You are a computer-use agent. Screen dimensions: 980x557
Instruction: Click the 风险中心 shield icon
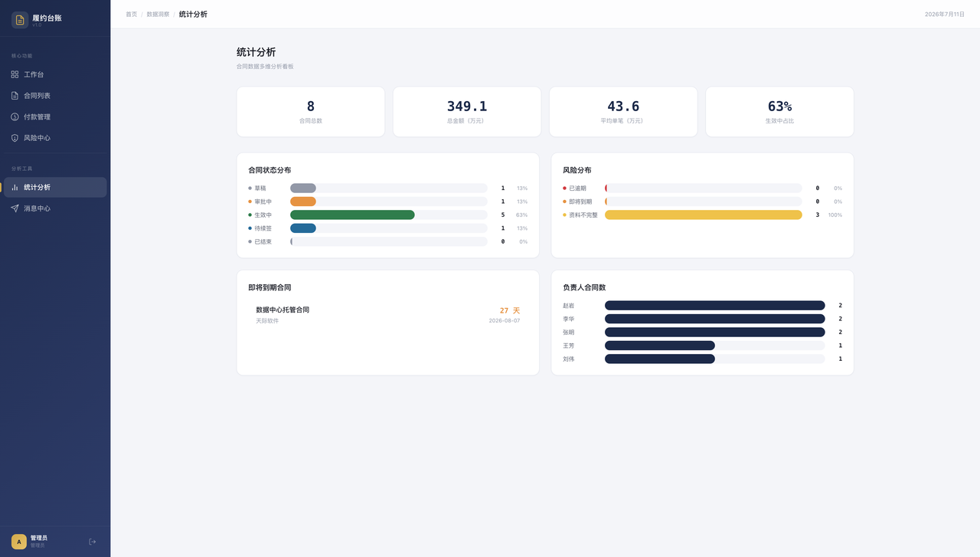[15, 138]
